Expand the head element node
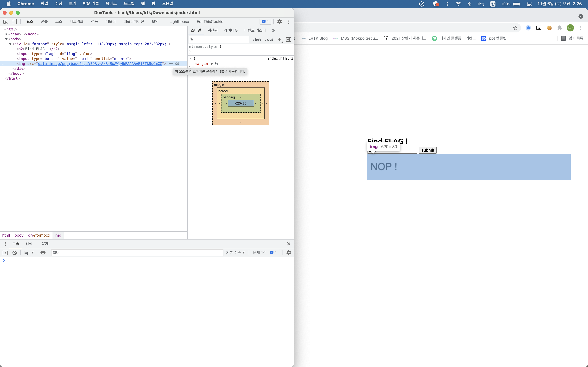588x367 pixels. click(x=6, y=34)
